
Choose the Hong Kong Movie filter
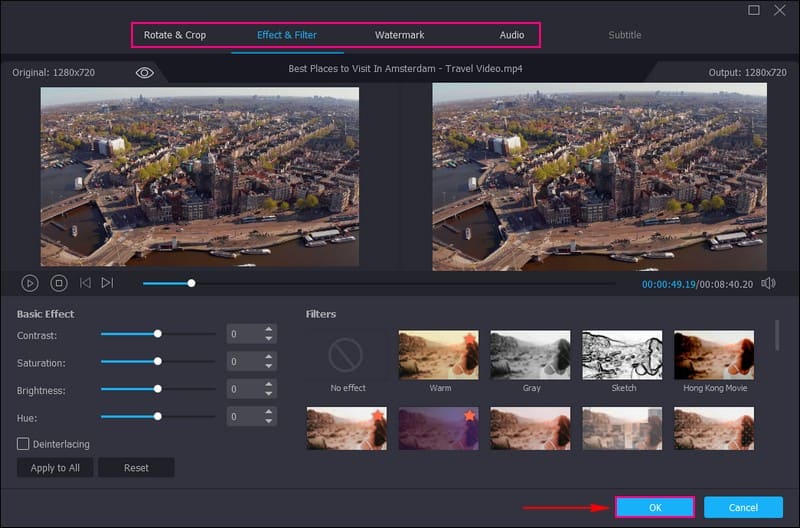tap(714, 354)
